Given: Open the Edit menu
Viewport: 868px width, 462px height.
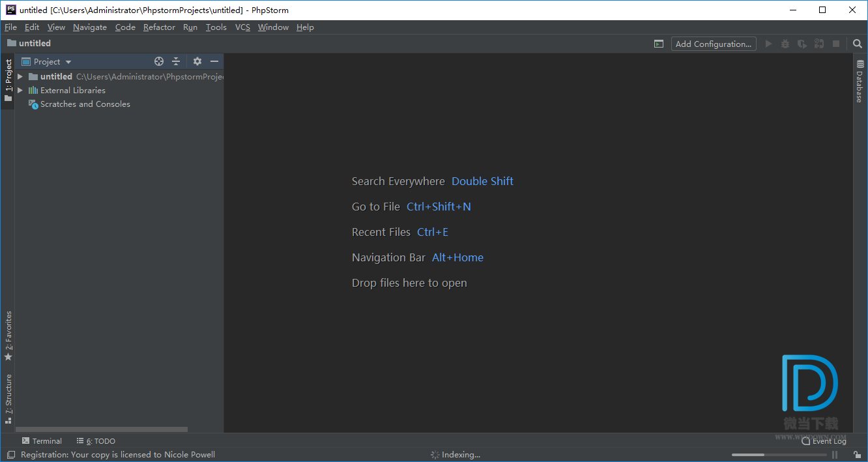Looking at the screenshot, I should [32, 27].
